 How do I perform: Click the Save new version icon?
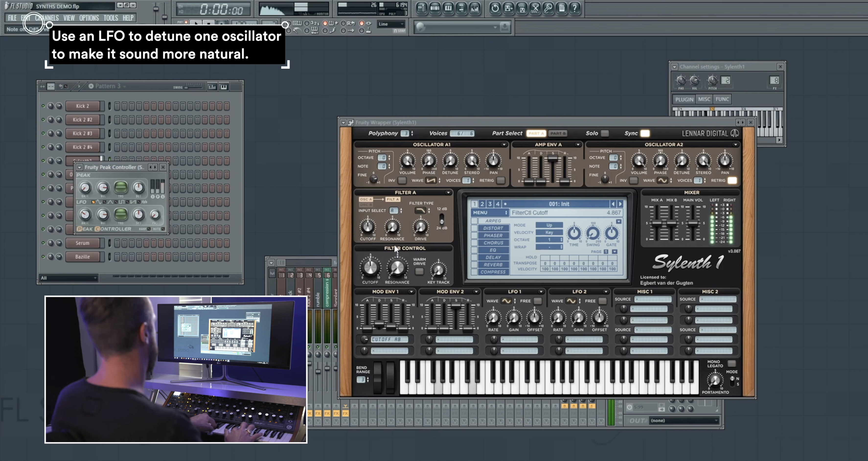(x=508, y=8)
